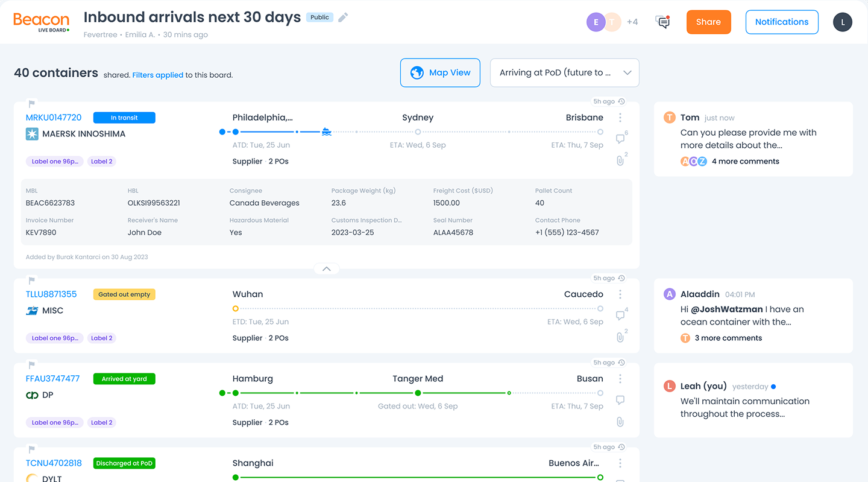Collapse the MRKU0147720 details with the chevron
This screenshot has height=482, width=868.
[x=326, y=269]
